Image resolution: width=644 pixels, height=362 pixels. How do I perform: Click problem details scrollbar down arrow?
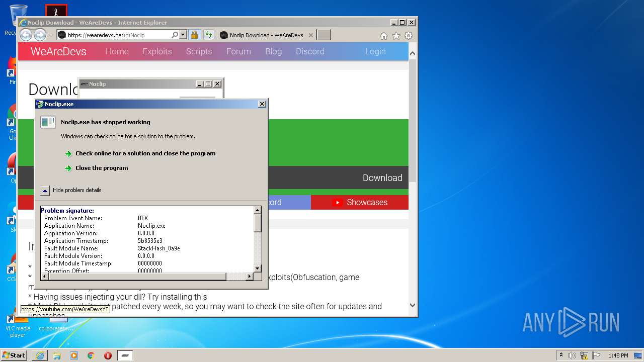pyautogui.click(x=258, y=268)
